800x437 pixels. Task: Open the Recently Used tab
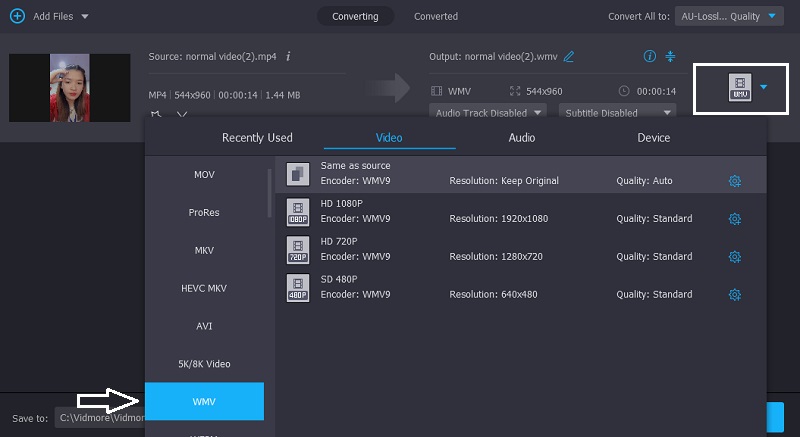pos(257,138)
